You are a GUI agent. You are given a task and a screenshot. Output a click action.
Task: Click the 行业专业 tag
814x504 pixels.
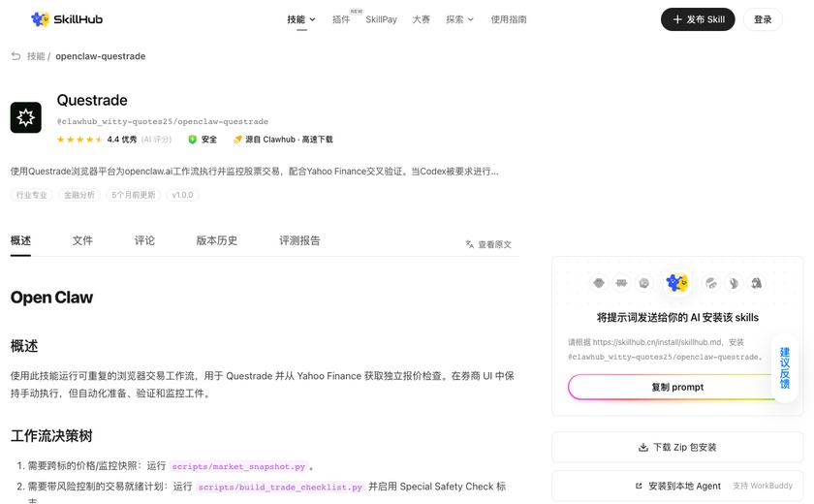32,195
